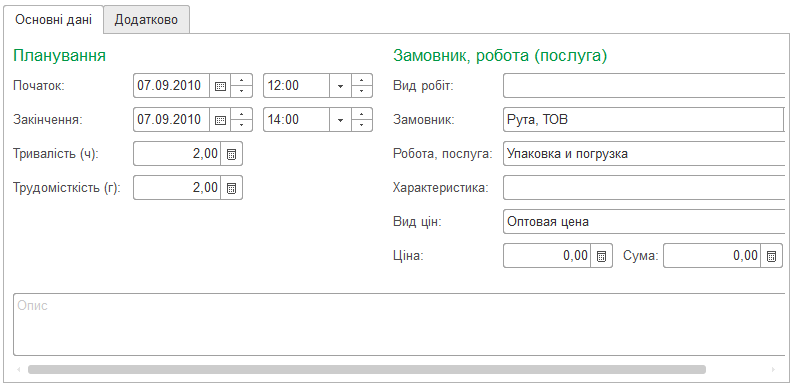799x386 pixels.
Task: Decrease the 12:00 start time with down spinner
Action: point(361,91)
